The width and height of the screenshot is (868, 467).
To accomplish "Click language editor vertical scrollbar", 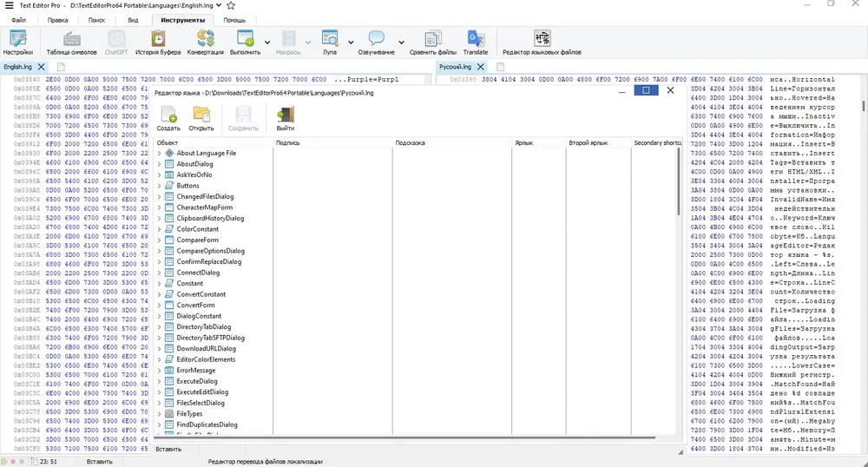I will pos(679,181).
